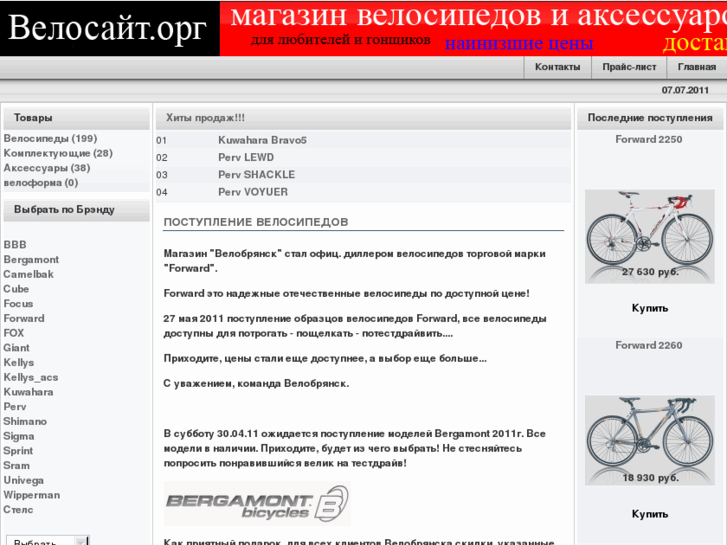Open the Perv VOYUER bestseller
The height and width of the screenshot is (545, 727).
[253, 192]
